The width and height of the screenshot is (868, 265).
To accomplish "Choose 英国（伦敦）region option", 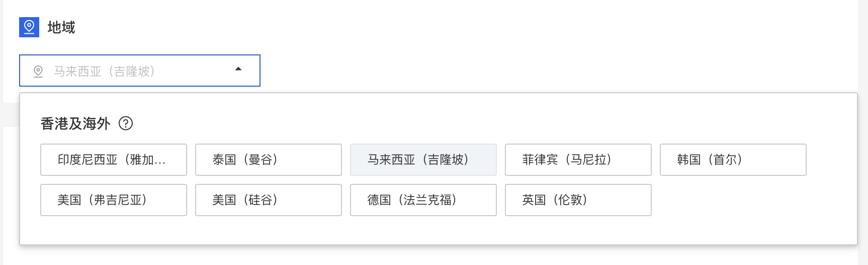I will click(578, 200).
